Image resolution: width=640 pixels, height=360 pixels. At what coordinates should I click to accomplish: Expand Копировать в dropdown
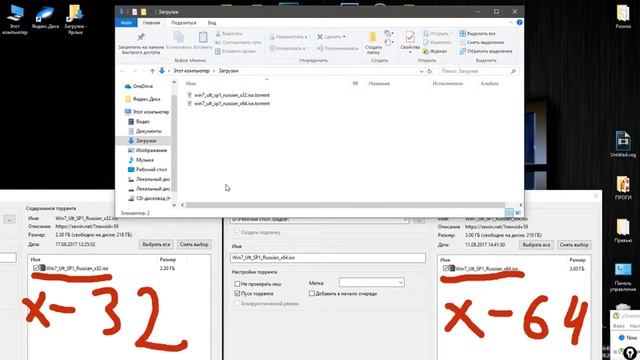click(x=307, y=48)
